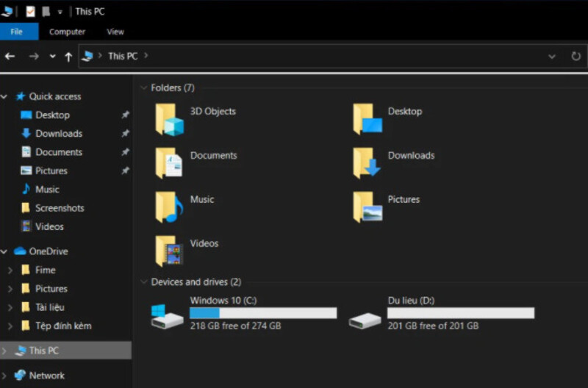Select Network in the navigation pane

(46, 376)
